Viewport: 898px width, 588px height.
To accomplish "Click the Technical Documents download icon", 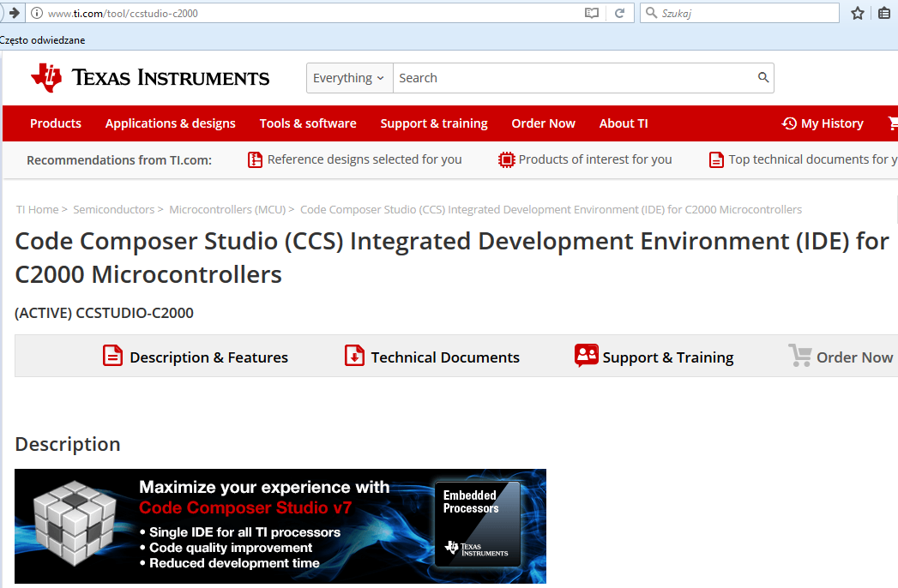I will [x=354, y=356].
